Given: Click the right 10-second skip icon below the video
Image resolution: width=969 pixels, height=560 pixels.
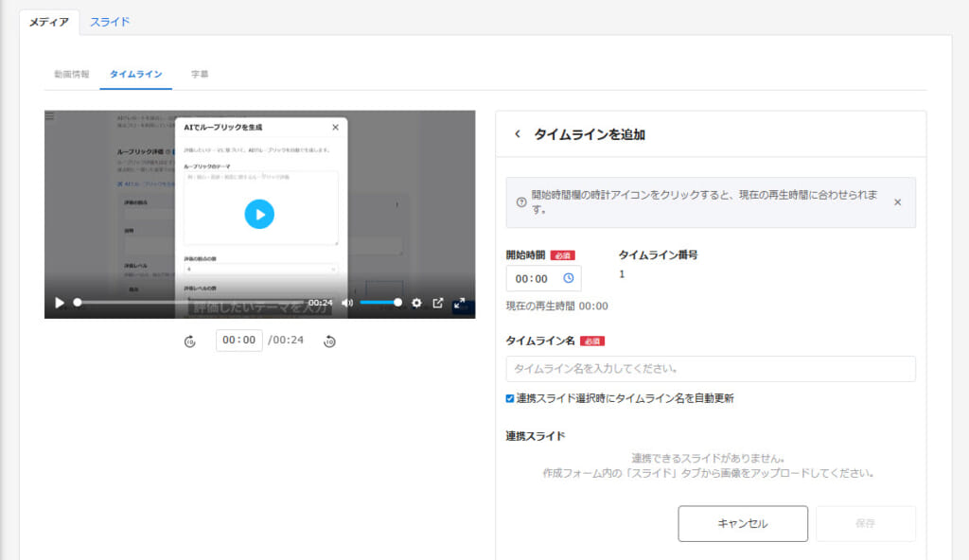Looking at the screenshot, I should (x=329, y=341).
